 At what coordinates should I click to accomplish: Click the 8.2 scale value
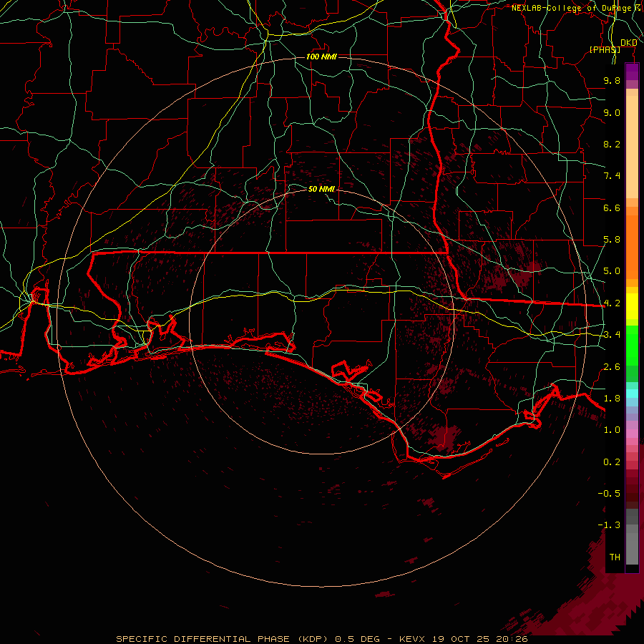pyautogui.click(x=612, y=144)
